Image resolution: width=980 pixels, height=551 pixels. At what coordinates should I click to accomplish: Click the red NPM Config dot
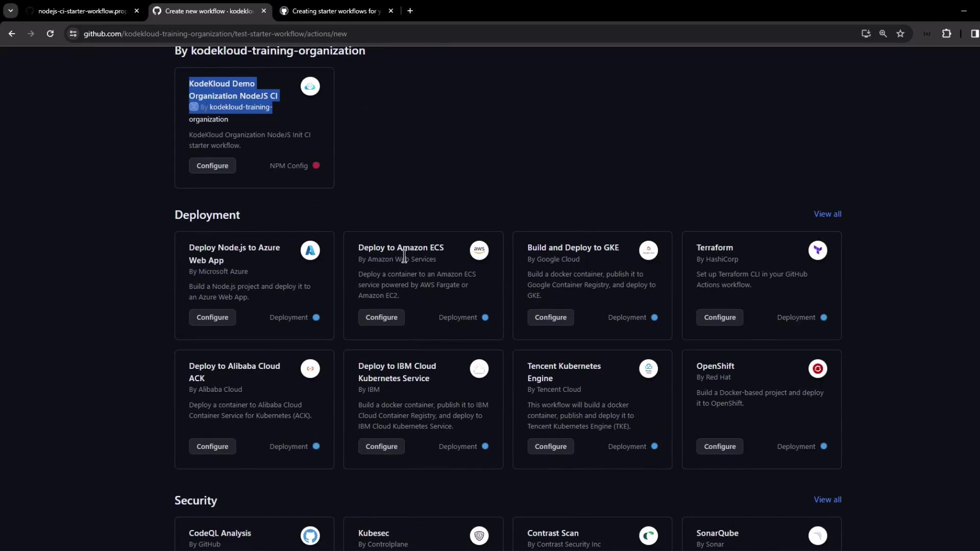(x=316, y=166)
